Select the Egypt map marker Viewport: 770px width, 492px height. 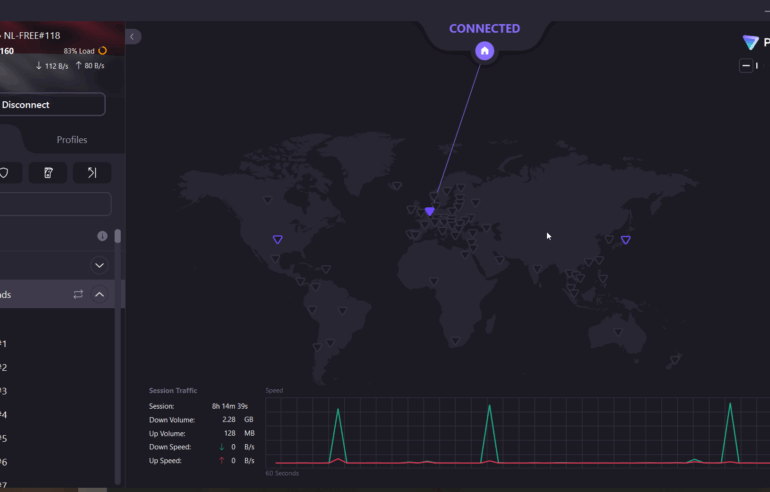pyautogui.click(x=465, y=255)
